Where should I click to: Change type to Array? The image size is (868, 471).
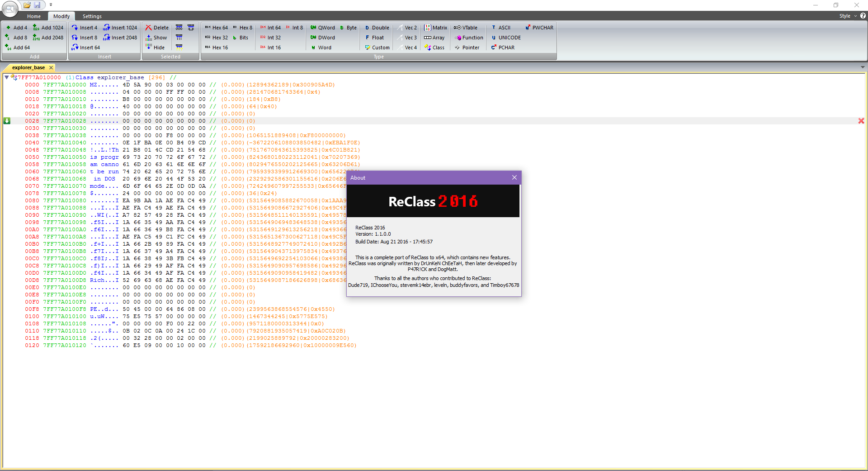tap(434, 38)
